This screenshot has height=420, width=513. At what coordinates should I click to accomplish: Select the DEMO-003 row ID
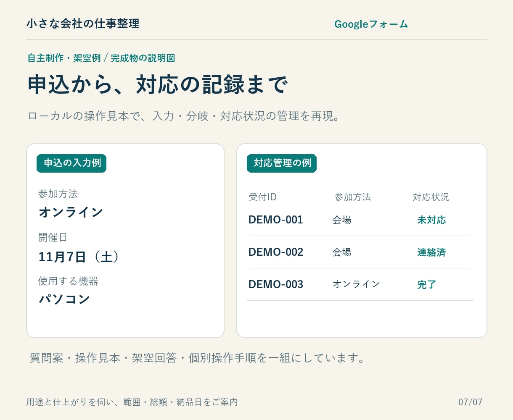pyautogui.click(x=276, y=284)
